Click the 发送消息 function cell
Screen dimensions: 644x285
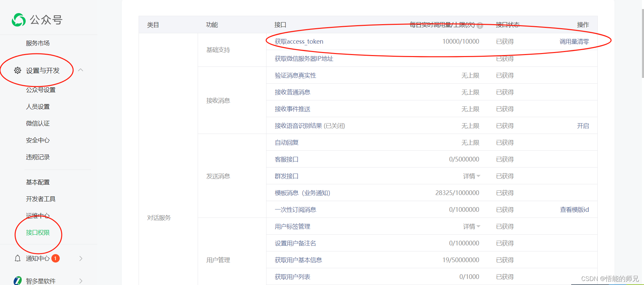coord(218,176)
